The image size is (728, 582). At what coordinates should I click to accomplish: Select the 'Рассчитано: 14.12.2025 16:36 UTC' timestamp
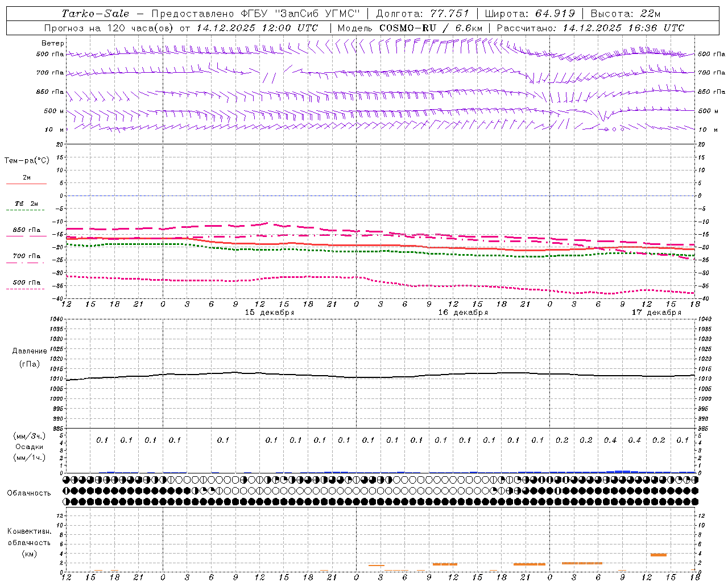(590, 28)
